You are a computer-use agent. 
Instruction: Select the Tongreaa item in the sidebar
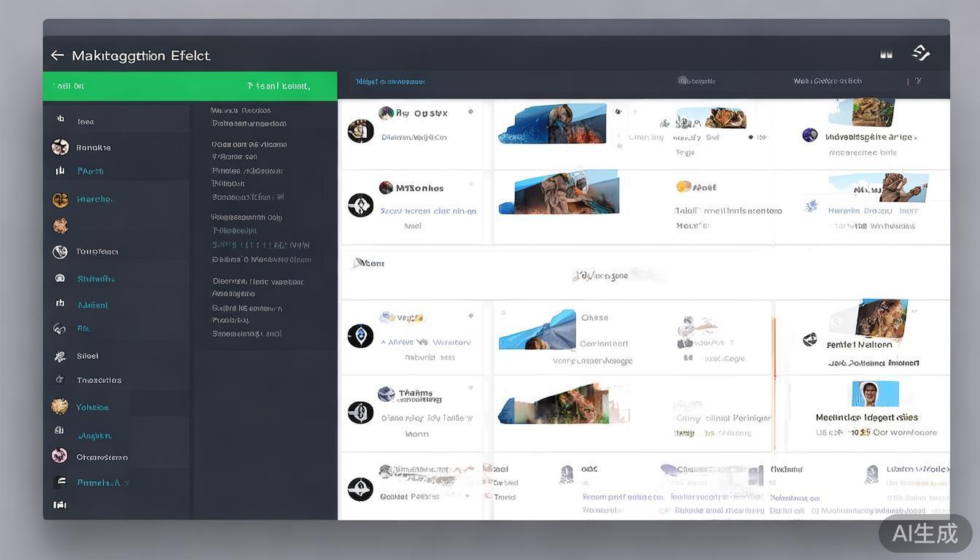pos(97,252)
